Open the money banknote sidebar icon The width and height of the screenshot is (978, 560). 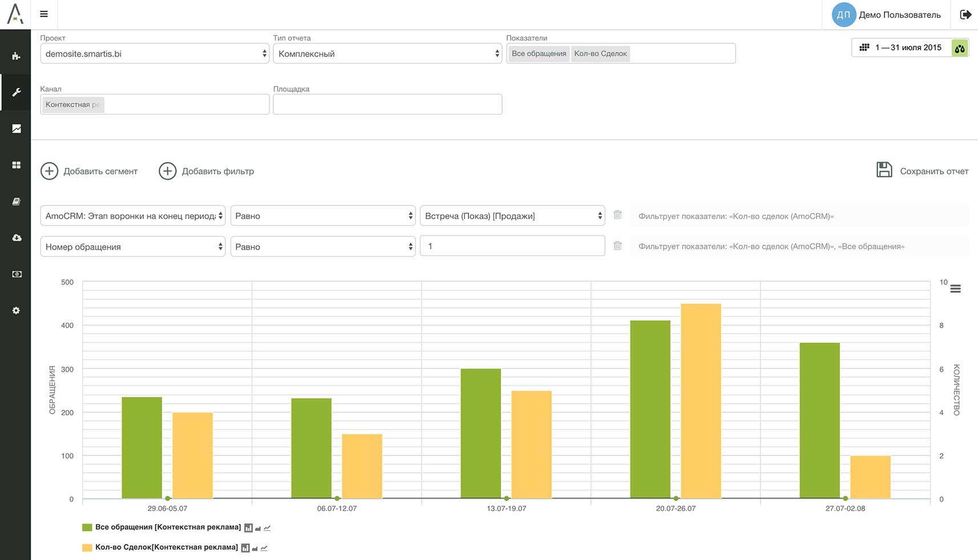16,274
